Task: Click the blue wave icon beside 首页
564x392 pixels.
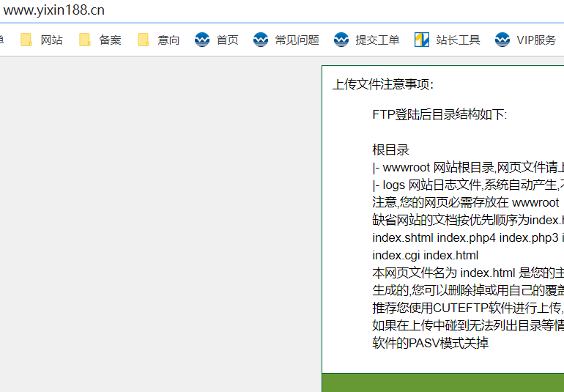Action: [x=202, y=40]
